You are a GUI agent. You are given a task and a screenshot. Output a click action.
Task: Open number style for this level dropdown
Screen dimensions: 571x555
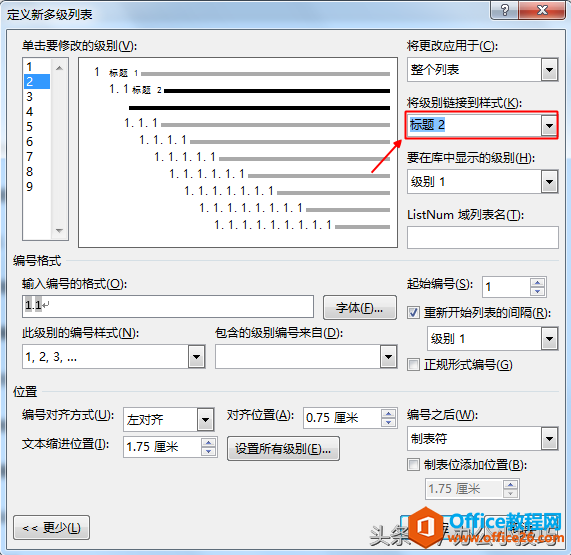pos(196,357)
